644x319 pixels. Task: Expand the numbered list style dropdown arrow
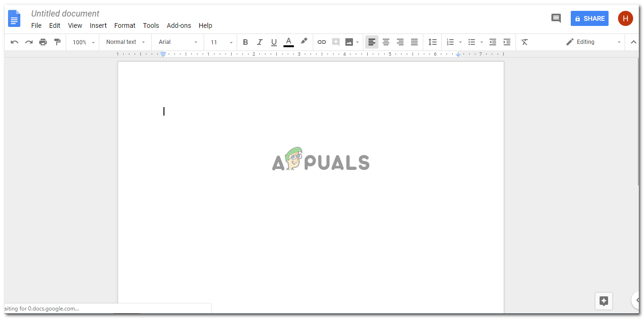(x=460, y=42)
